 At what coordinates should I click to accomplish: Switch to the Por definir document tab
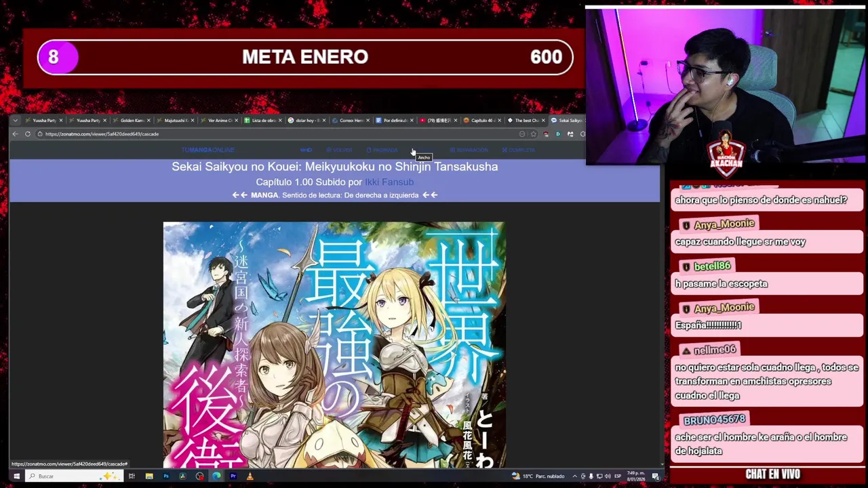point(394,121)
